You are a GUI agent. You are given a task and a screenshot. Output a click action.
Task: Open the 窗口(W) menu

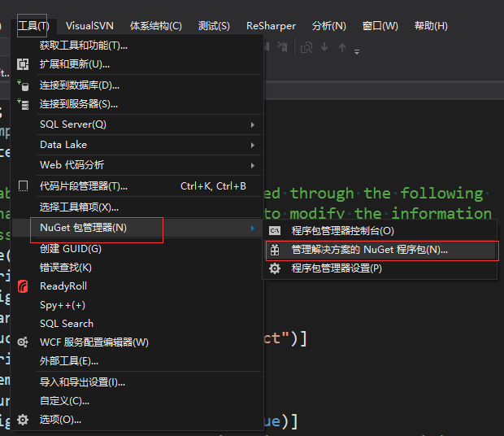(x=380, y=26)
